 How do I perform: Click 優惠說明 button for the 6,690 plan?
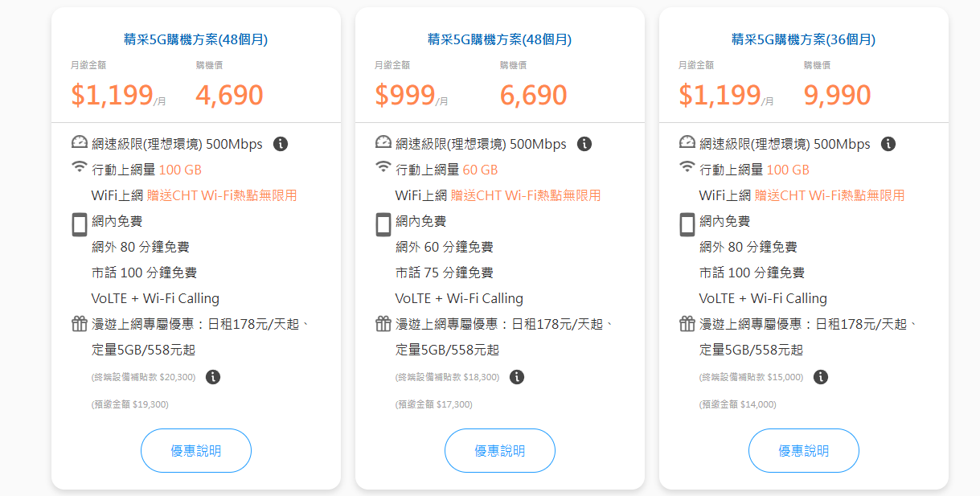500,450
